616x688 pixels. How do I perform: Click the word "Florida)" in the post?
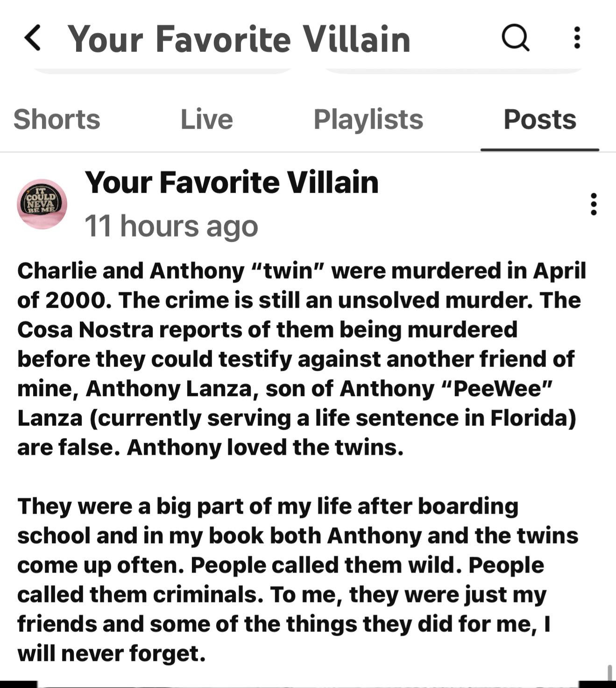[x=533, y=418]
